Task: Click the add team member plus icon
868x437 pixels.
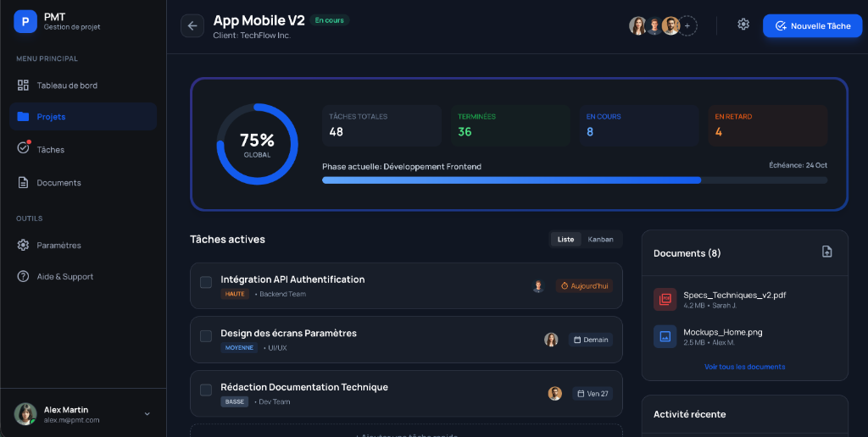Action: [688, 26]
